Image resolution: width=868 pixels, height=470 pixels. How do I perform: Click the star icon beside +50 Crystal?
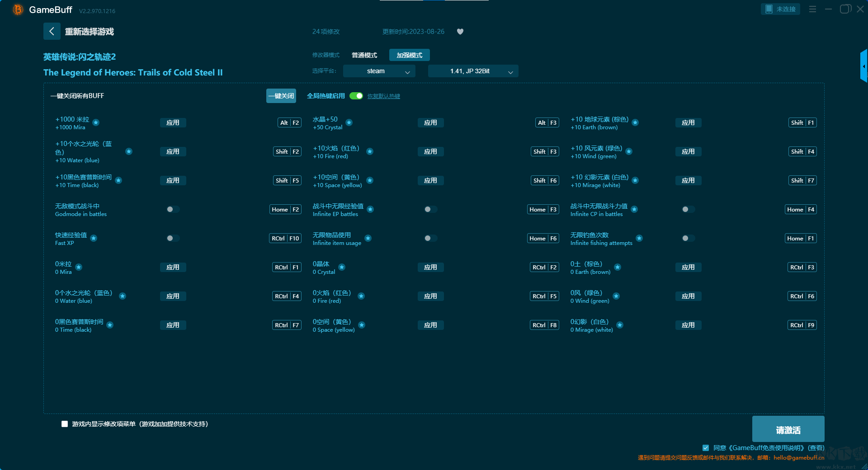point(349,122)
